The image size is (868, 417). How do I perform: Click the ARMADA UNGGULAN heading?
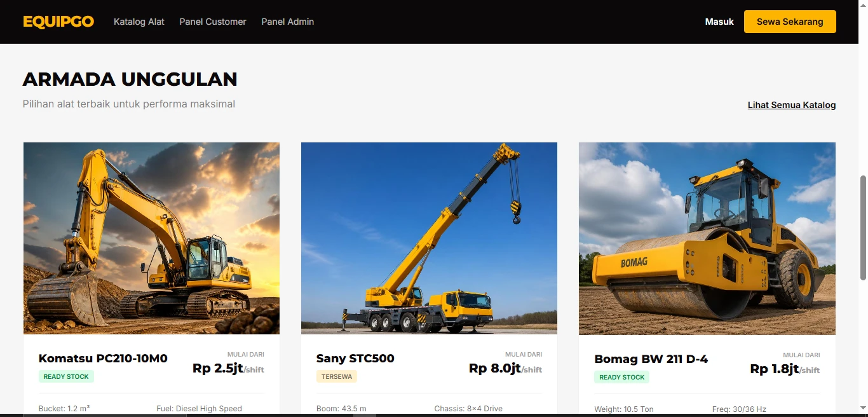pos(130,79)
